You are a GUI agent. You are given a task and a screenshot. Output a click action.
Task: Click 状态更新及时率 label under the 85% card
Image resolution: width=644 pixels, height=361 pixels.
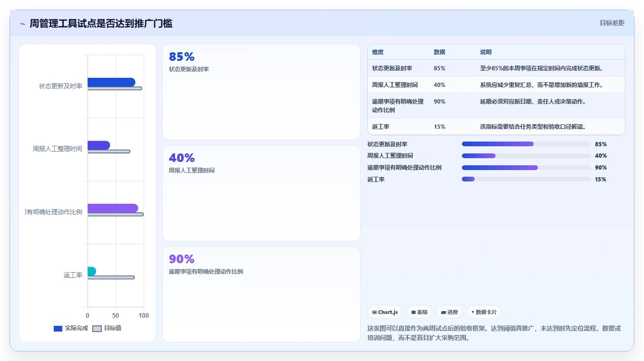click(x=189, y=69)
